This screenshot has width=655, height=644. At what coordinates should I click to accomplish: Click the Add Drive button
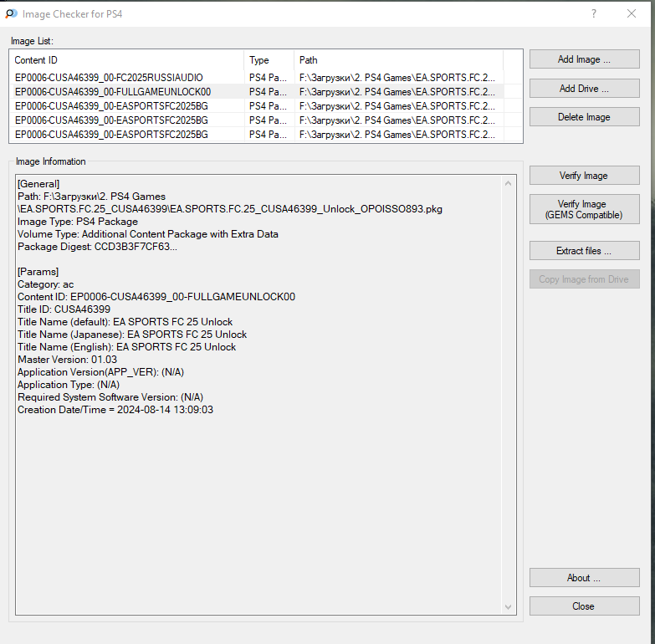tap(584, 89)
